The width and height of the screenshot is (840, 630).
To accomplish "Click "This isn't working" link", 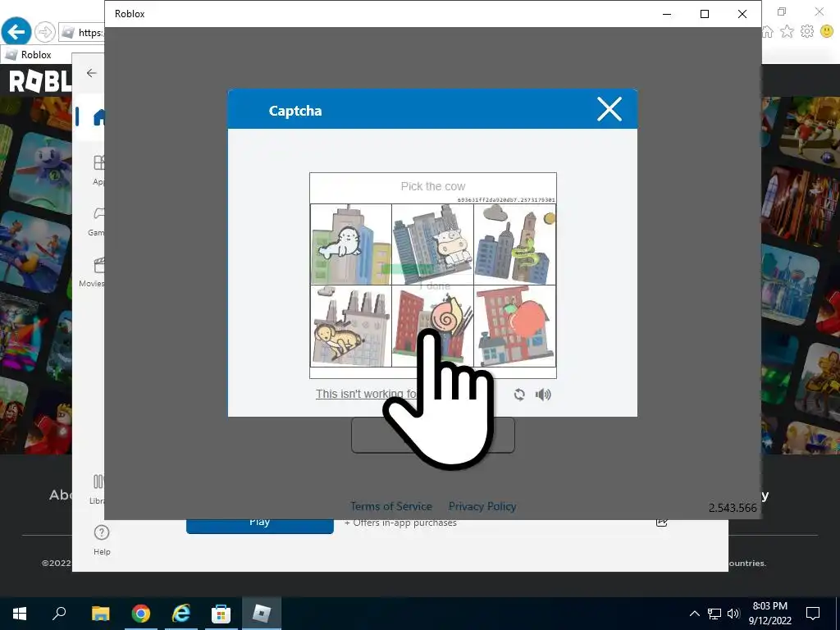I will pos(366,394).
